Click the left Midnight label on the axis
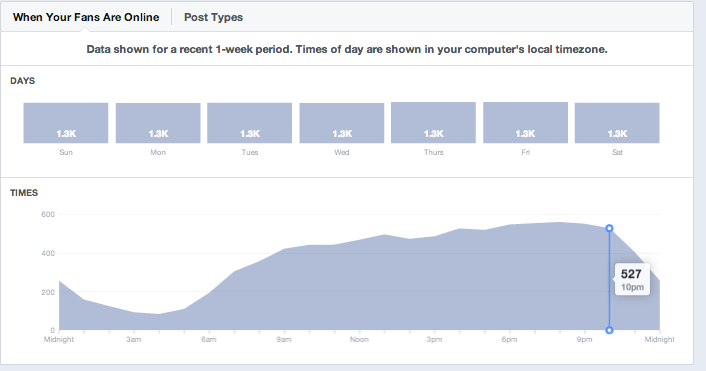The height and width of the screenshot is (371, 706). click(59, 339)
